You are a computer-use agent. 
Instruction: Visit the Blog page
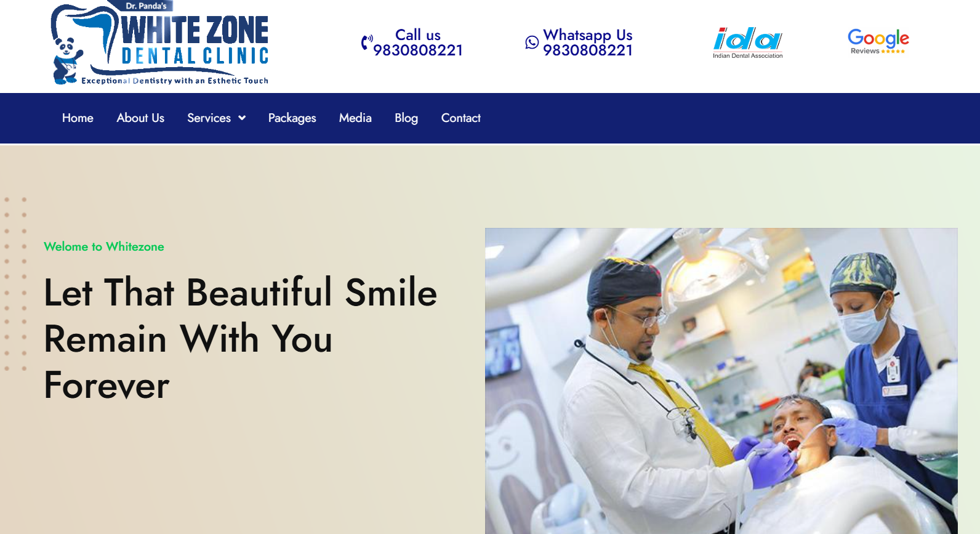tap(406, 118)
